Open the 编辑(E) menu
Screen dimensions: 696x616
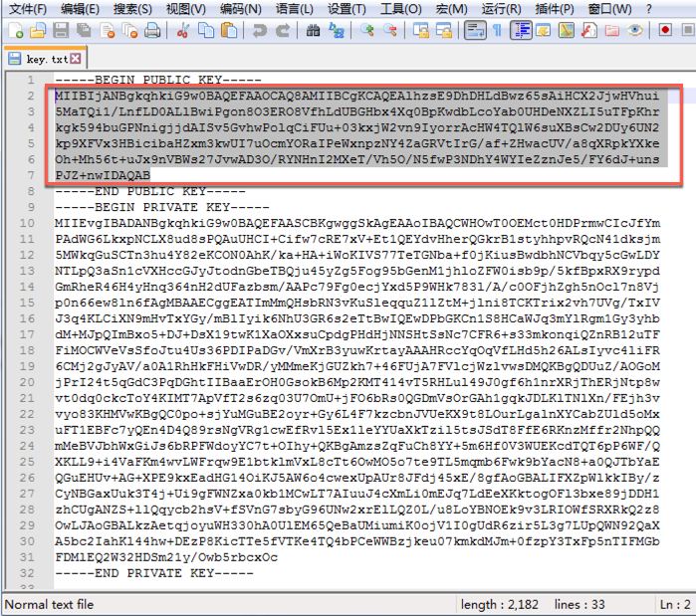click(x=80, y=8)
